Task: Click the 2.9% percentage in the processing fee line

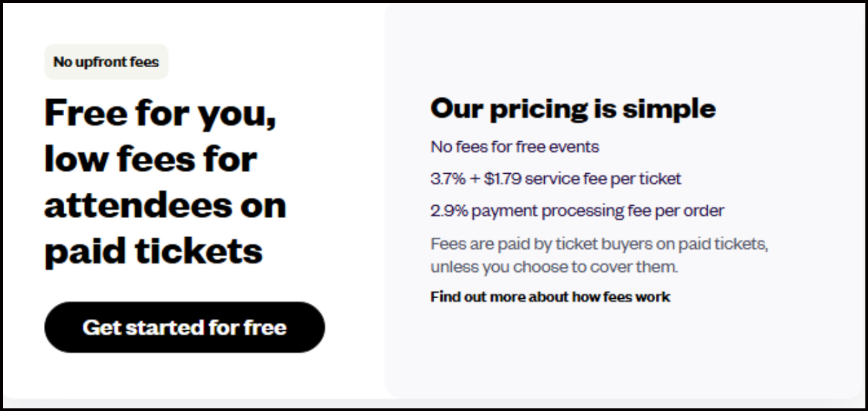Action: click(450, 211)
